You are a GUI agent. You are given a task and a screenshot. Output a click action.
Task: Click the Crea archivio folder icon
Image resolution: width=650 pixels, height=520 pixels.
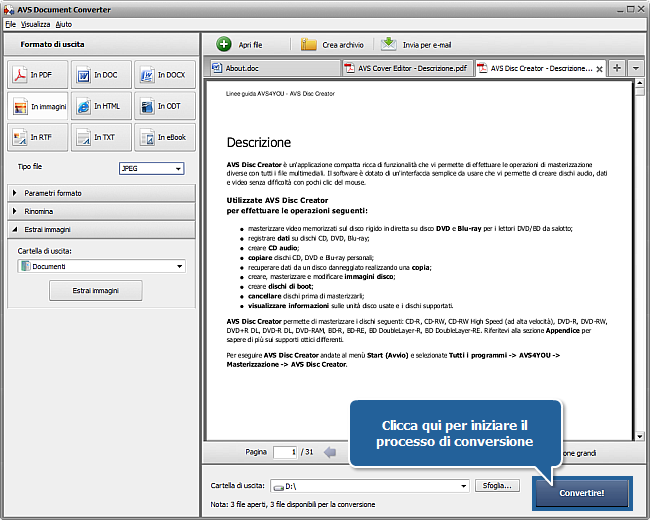308,44
